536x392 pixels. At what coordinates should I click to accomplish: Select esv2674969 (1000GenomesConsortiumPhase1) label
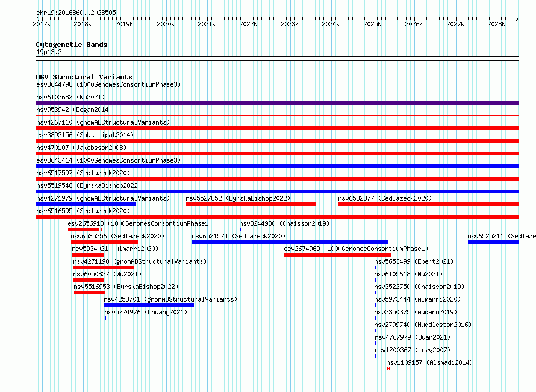(356, 249)
